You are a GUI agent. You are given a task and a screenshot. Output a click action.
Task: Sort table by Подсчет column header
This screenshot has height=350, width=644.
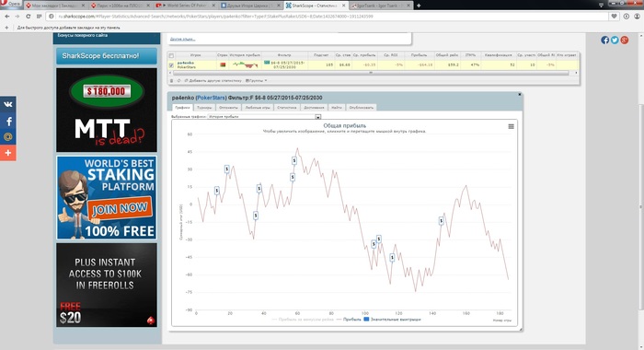(x=321, y=54)
